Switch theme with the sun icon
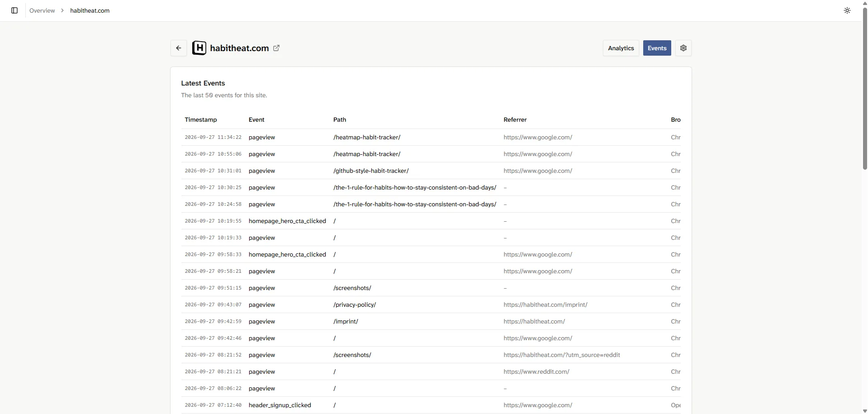The image size is (868, 414). (x=847, y=10)
